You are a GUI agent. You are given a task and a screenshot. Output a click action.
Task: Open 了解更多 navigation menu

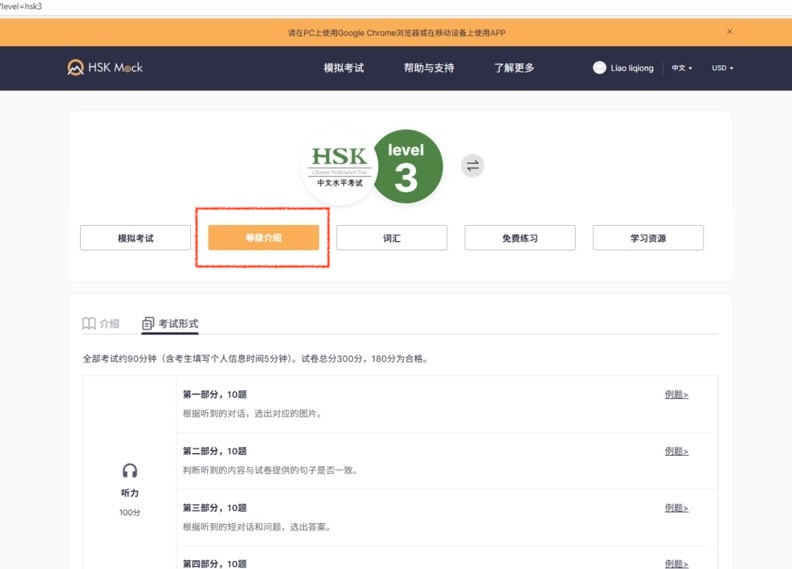click(x=514, y=68)
